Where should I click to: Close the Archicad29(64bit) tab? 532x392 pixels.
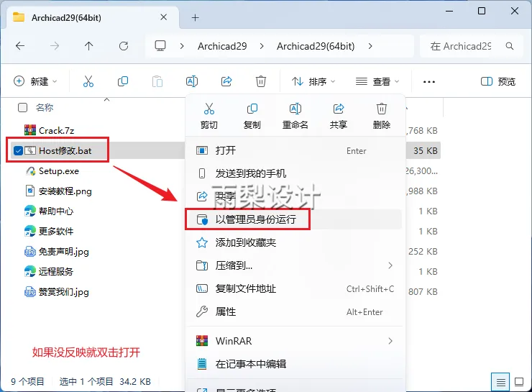163,17
